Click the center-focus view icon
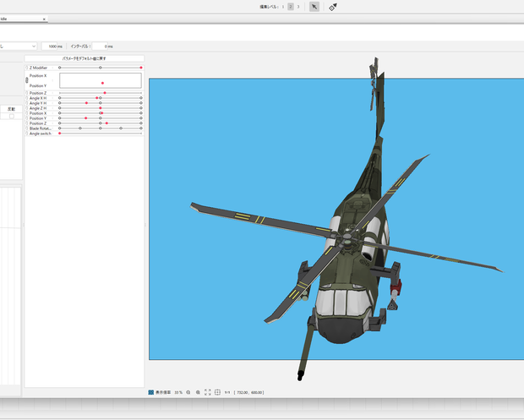This screenshot has width=524, height=420. tap(217, 392)
